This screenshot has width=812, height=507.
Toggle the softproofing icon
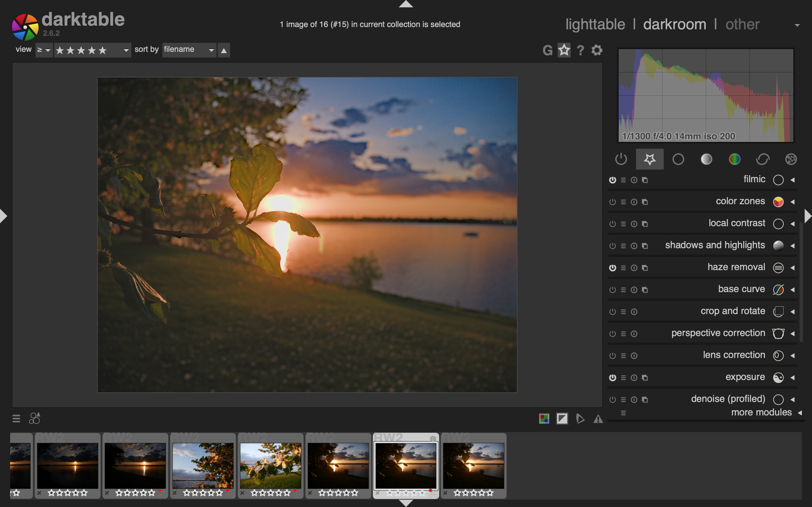pyautogui.click(x=580, y=419)
